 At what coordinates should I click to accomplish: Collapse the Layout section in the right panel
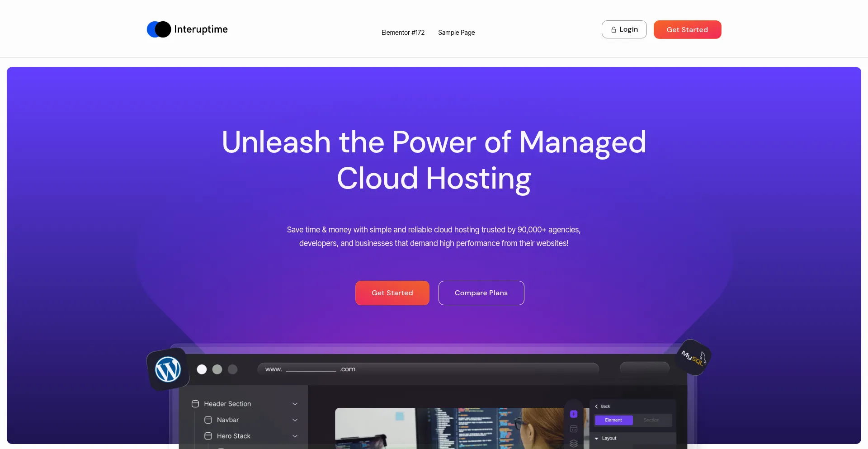pyautogui.click(x=597, y=438)
